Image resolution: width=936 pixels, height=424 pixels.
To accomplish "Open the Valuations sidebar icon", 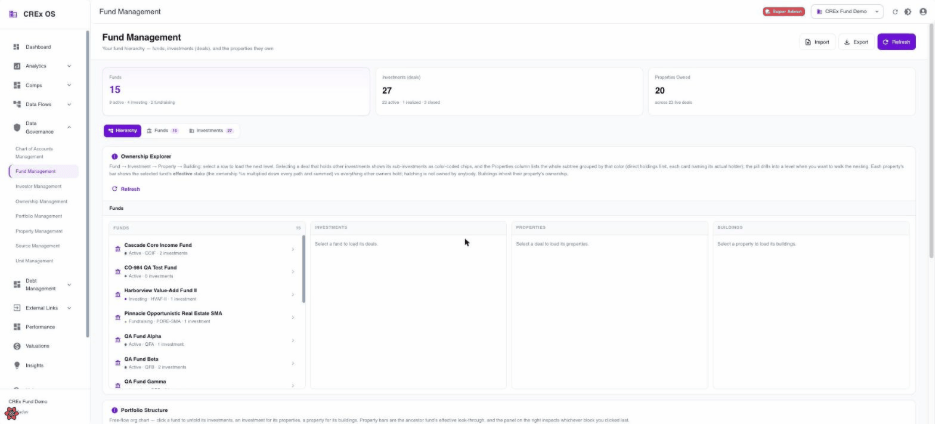I will (x=17, y=346).
